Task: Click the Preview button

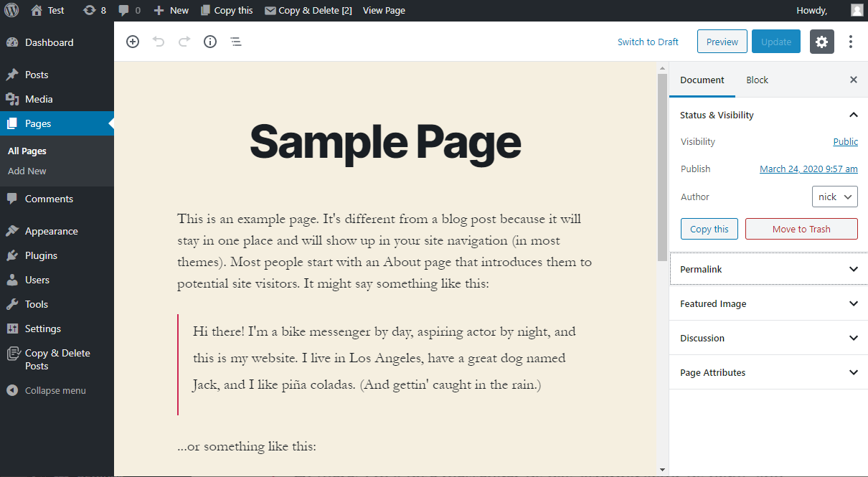Action: pos(722,42)
